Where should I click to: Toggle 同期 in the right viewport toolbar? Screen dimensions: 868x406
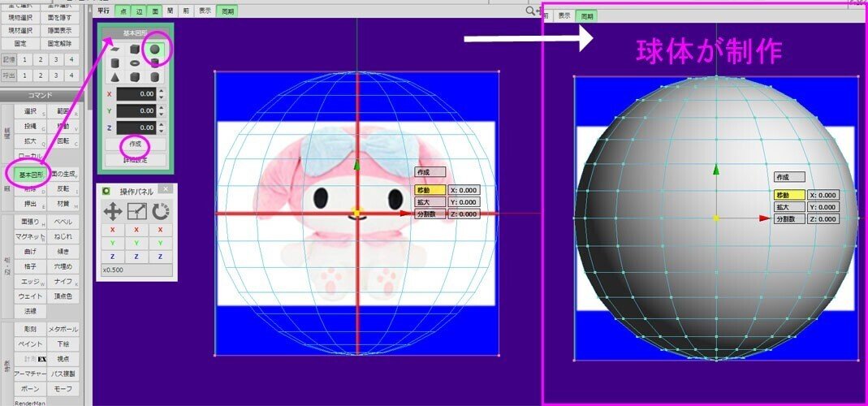click(x=585, y=16)
